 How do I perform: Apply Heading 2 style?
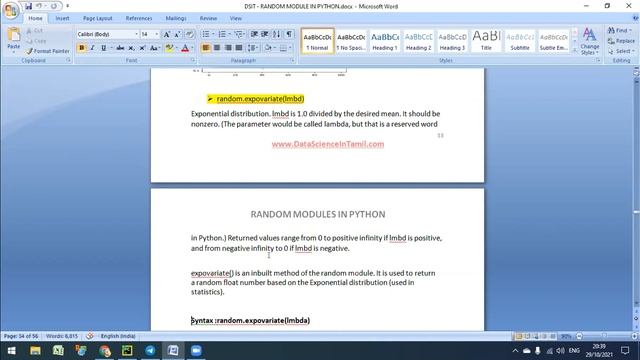click(418, 41)
